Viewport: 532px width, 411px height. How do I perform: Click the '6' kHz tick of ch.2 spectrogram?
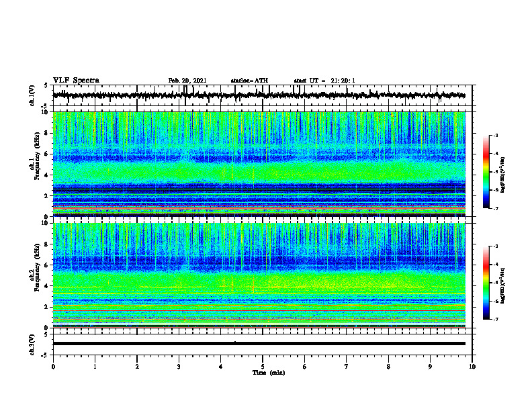click(47, 265)
